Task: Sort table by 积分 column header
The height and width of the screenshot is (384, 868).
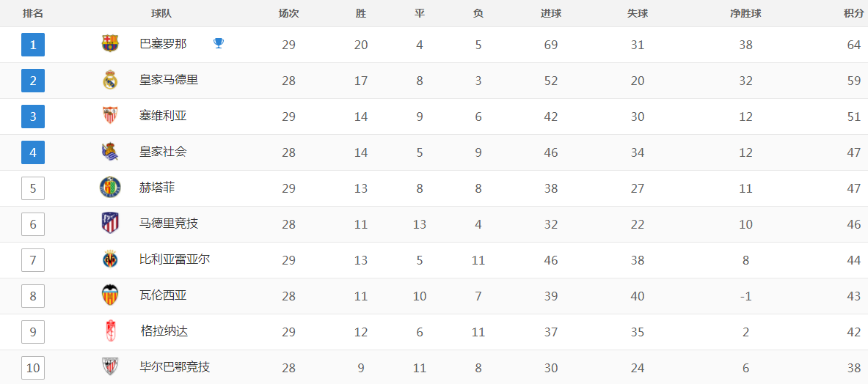Action: [853, 14]
